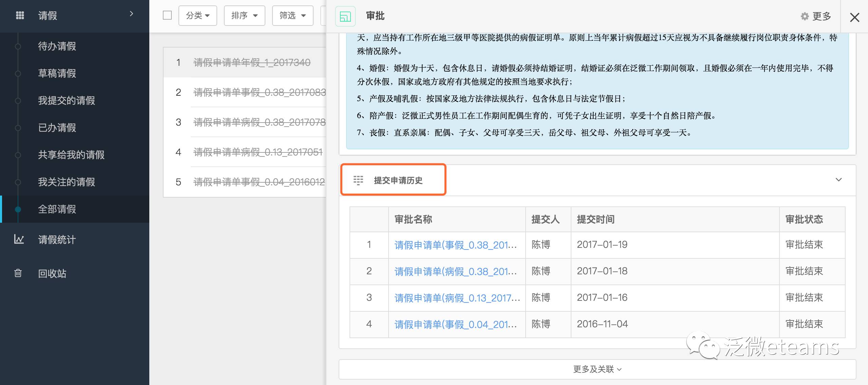Open link 请假申请单(病假_0.13_2017...
The width and height of the screenshot is (868, 385).
tap(457, 298)
